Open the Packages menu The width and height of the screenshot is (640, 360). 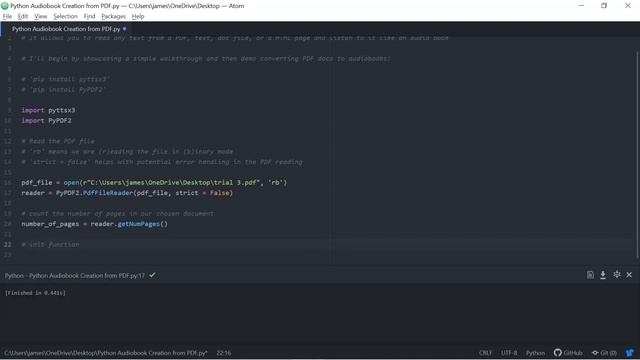point(113,16)
